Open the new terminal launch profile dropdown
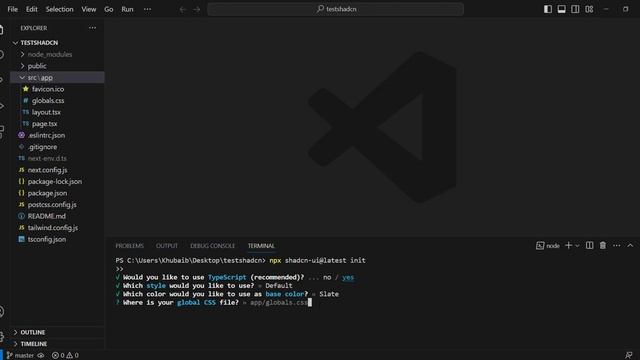This screenshot has width=640, height=360. [x=577, y=246]
